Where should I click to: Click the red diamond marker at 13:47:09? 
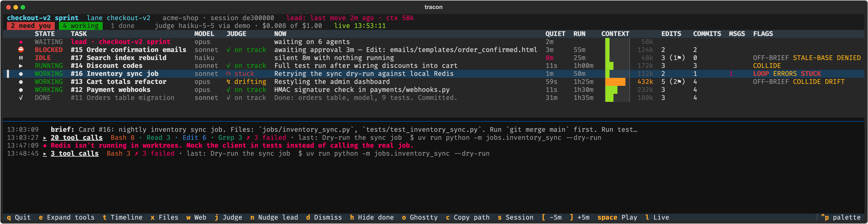(x=45, y=146)
